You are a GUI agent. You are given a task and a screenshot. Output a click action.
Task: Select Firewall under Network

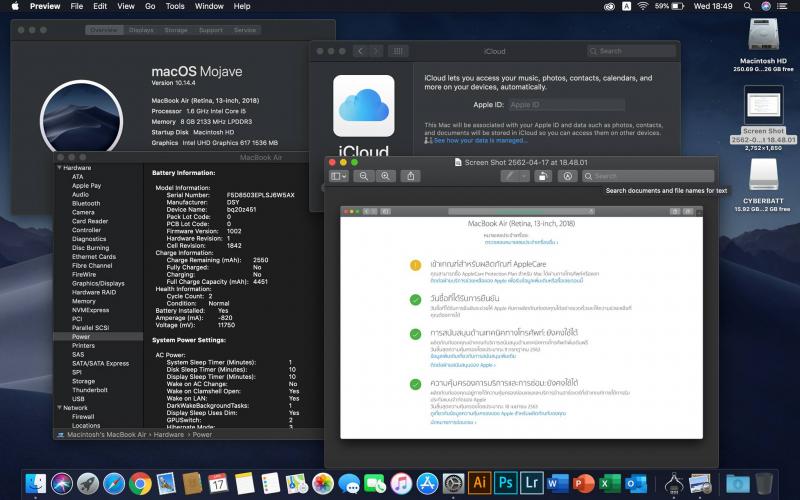click(83, 416)
